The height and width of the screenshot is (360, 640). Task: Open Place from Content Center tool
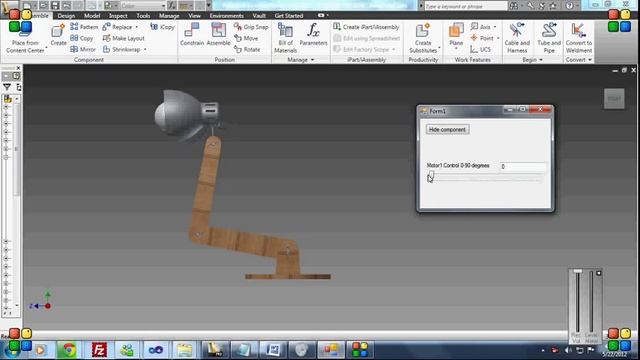click(25, 38)
